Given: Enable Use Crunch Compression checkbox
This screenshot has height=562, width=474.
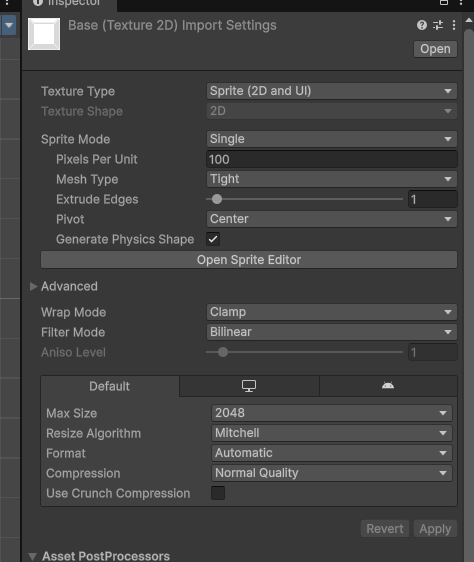Looking at the screenshot, I should 218,493.
